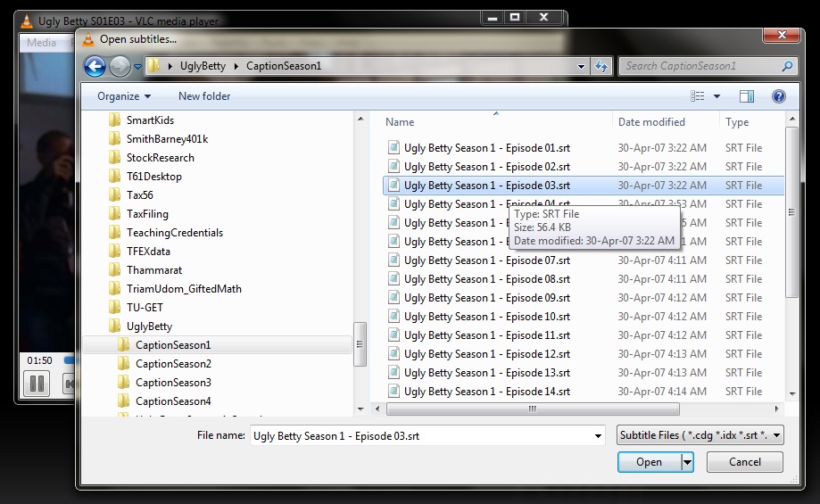Click the folder tree vertical scrollbar
This screenshot has width=820, height=504.
pyautogui.click(x=360, y=344)
